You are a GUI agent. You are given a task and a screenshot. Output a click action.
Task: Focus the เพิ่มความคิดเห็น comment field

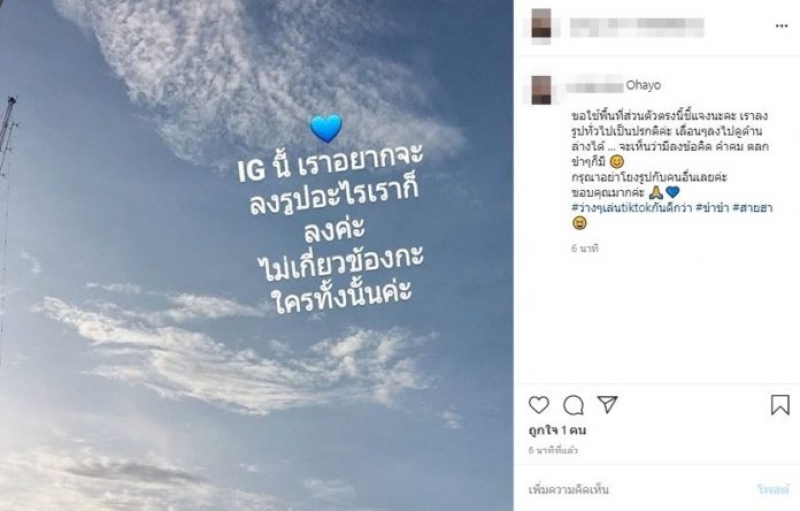click(x=638, y=490)
